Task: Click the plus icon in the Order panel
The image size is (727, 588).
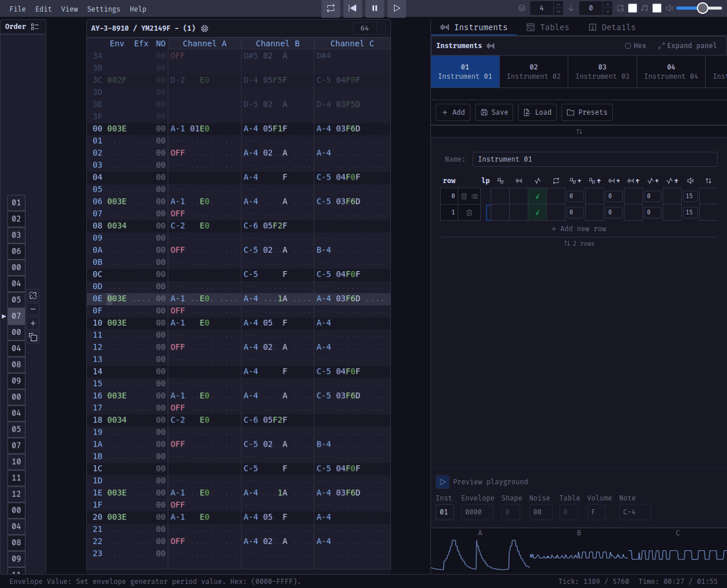Action: coord(33,323)
